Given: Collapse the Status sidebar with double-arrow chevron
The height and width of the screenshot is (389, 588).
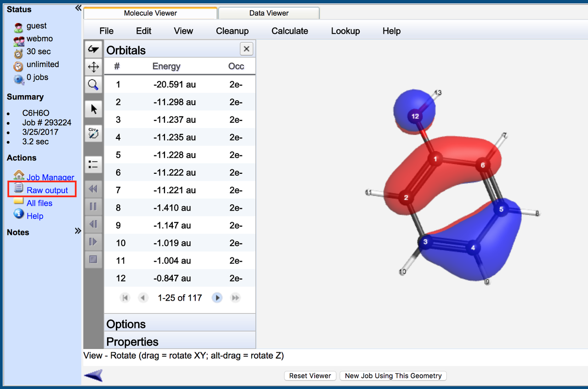Looking at the screenshot, I should coord(78,7).
